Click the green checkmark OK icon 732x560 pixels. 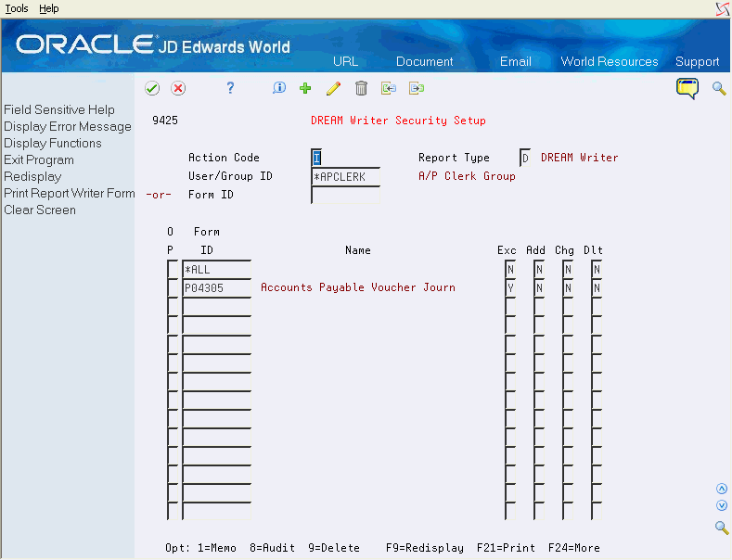pyautogui.click(x=152, y=88)
